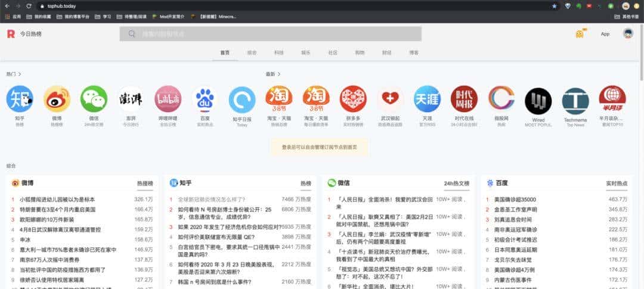Screen dimensions: 644x289
Task: Open 韩国 n 号房间到底是什么事件 question
Action: coord(215,282)
